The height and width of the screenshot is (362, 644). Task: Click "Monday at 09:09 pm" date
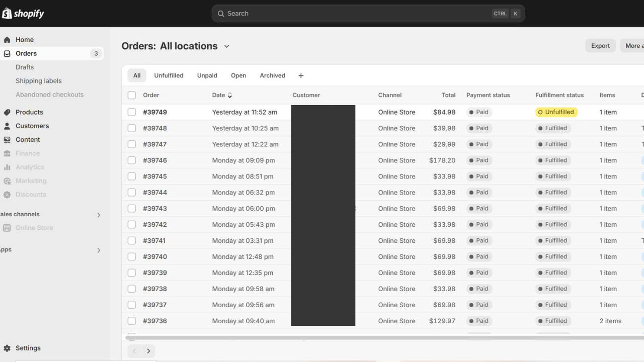click(x=244, y=160)
